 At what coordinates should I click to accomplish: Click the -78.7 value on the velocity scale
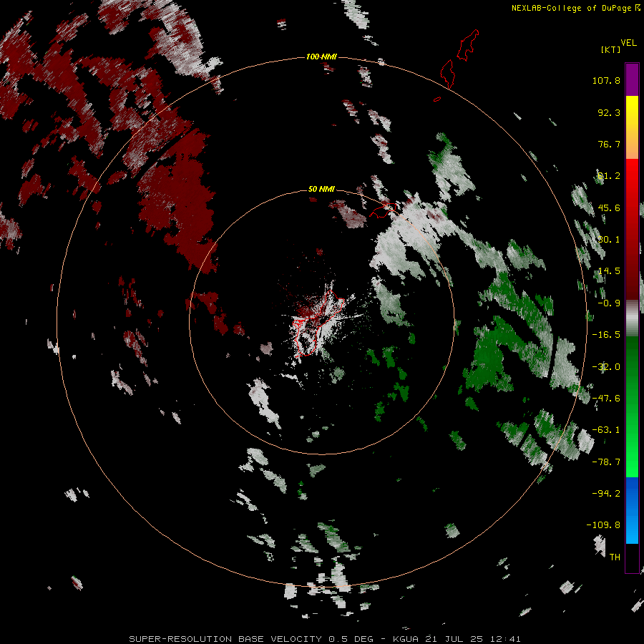pyautogui.click(x=606, y=462)
